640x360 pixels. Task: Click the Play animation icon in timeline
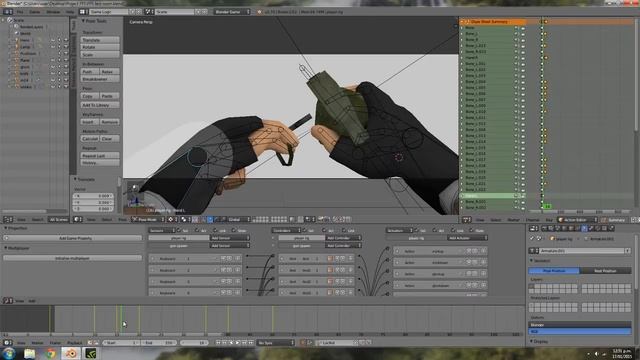pos(238,343)
